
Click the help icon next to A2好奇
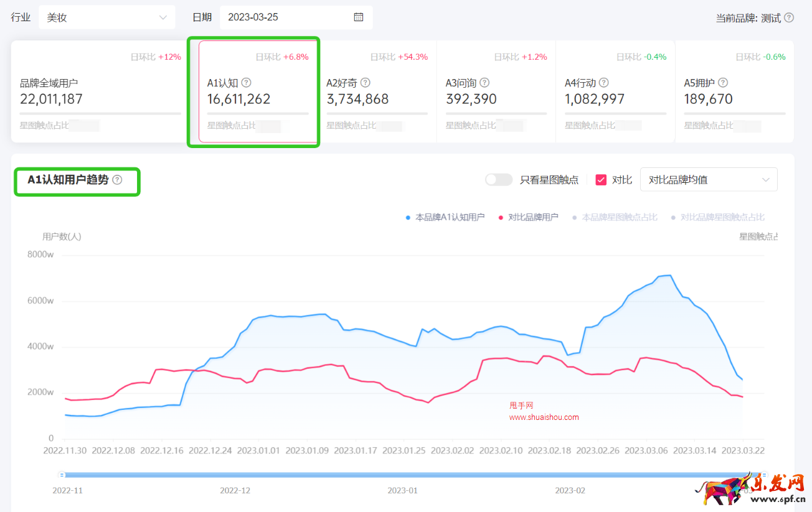pos(366,83)
